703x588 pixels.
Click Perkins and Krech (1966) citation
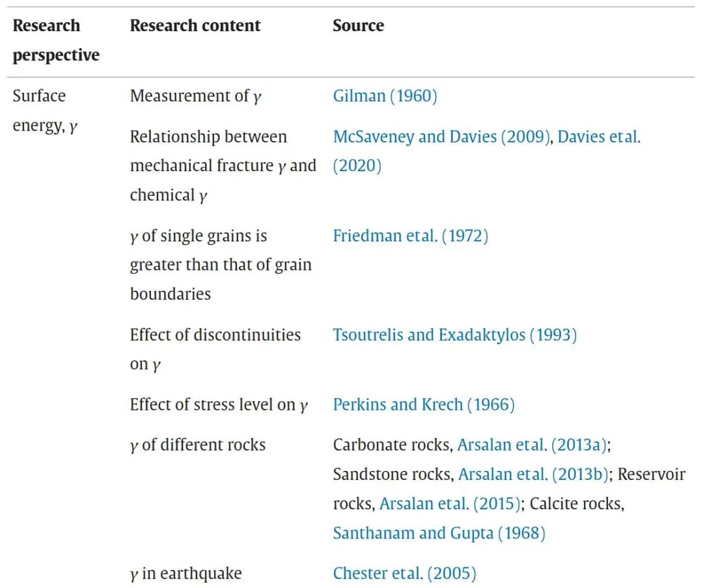pos(424,405)
